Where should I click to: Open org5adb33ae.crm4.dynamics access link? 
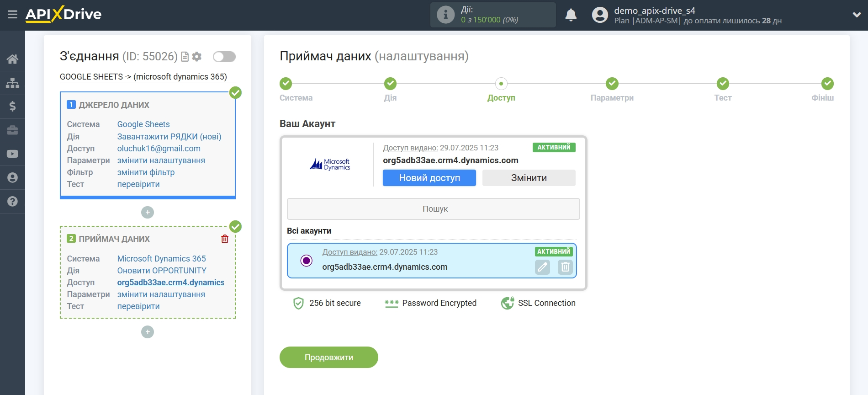pos(170,283)
